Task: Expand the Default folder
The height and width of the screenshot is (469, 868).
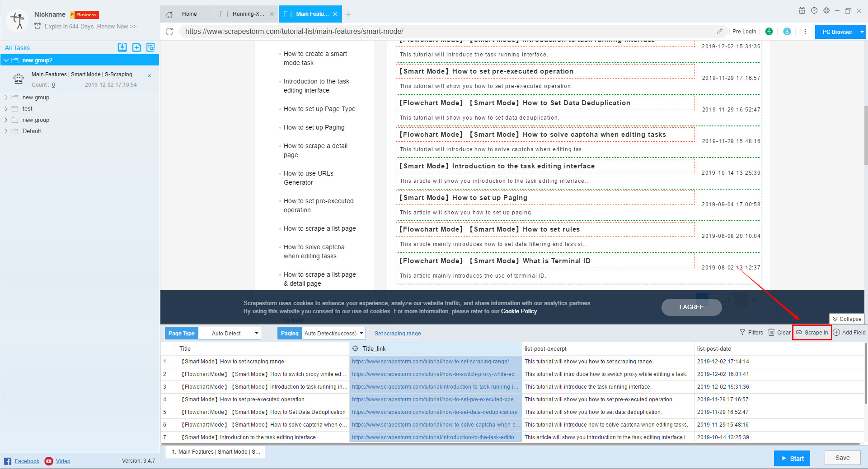Action: point(6,131)
